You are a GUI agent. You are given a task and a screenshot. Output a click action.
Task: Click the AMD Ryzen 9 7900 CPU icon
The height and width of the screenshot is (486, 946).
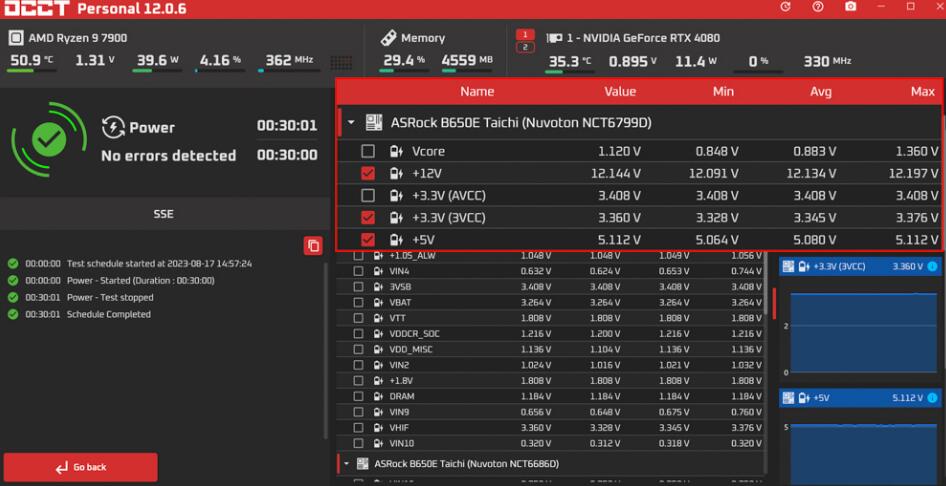[16, 38]
